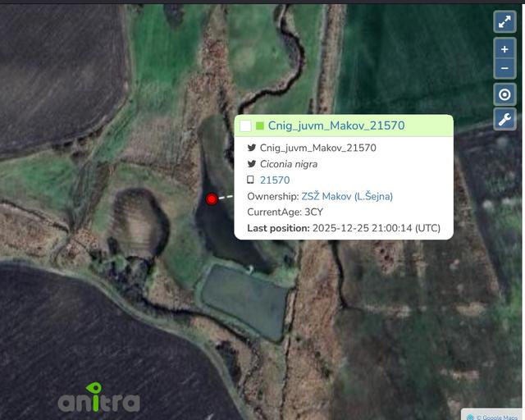
Task: Click species name Ciconia nigra
Action: click(289, 164)
